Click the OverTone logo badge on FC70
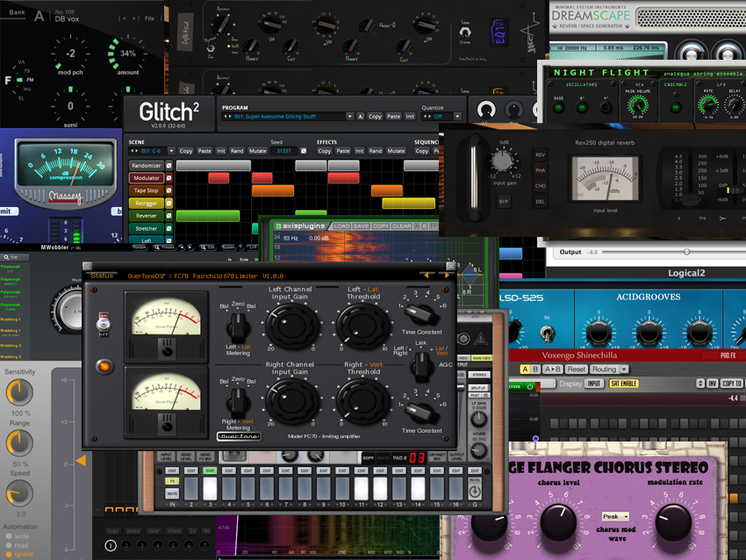Screen dimensions: 746x560 tap(239, 436)
